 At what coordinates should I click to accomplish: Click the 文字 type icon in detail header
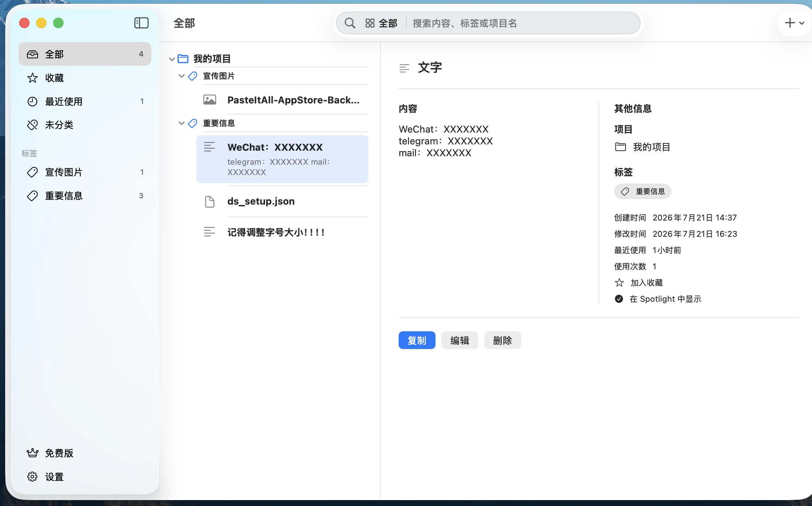point(405,68)
